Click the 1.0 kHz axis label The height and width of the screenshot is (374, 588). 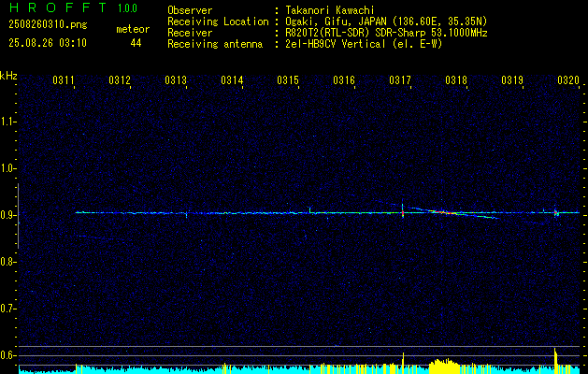coord(7,168)
